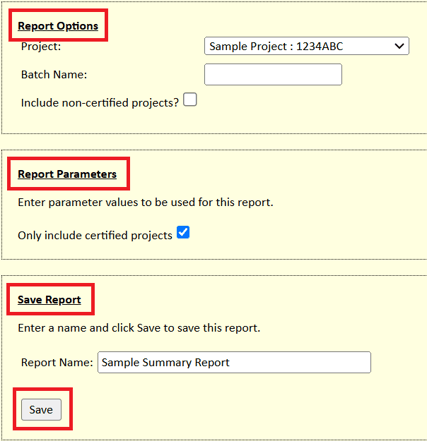
Task: Uncheck Only include certified projects
Action: (183, 232)
